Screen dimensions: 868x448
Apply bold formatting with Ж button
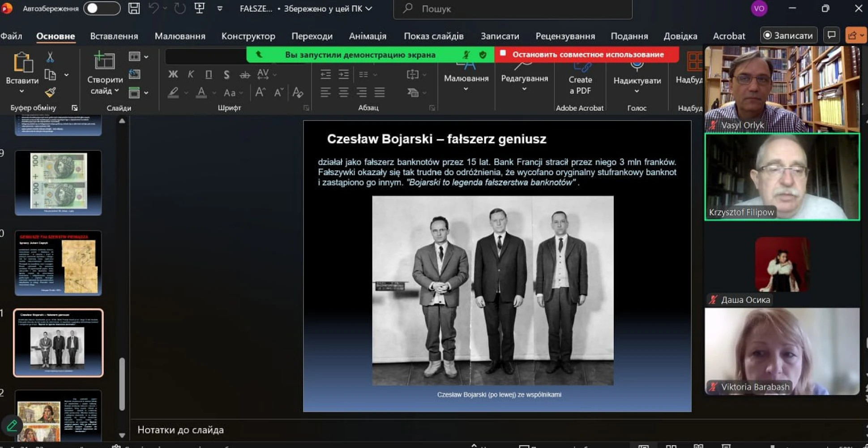point(173,74)
